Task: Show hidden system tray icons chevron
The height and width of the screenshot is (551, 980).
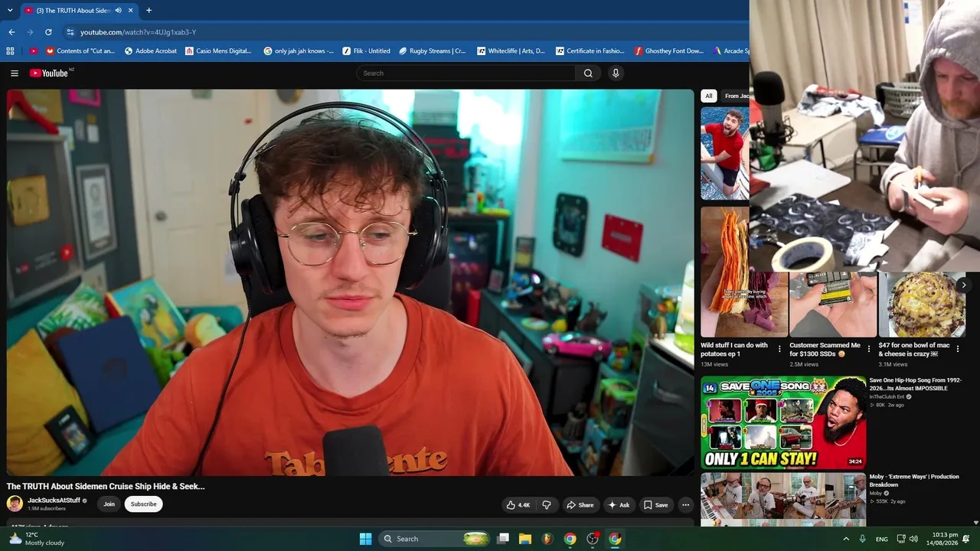Action: (x=846, y=539)
